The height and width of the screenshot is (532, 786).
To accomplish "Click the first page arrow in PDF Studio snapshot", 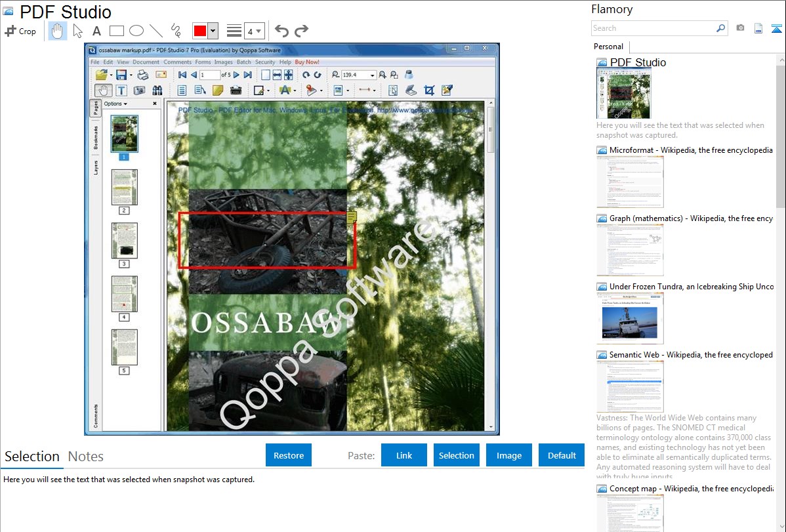I will pos(182,75).
